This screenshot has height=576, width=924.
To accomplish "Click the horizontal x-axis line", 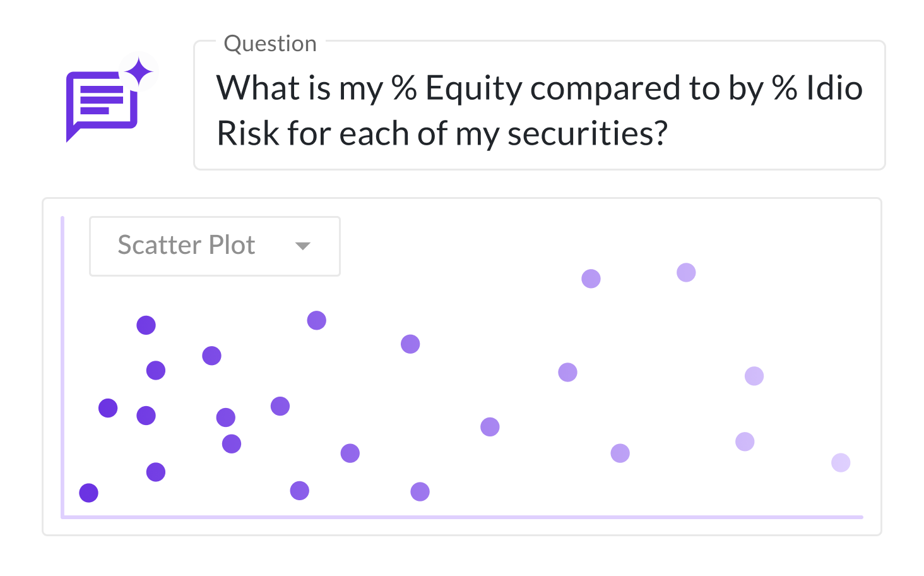I will point(461,517).
